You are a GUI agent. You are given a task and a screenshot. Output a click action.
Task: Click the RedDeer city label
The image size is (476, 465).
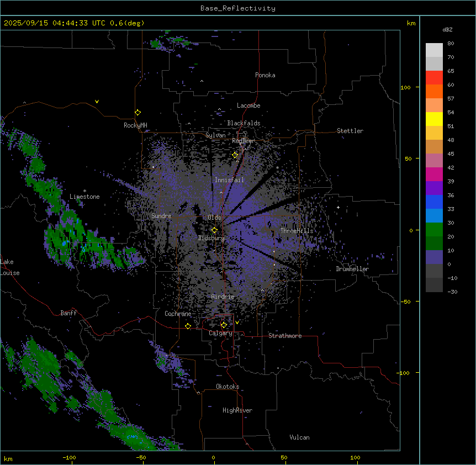[244, 141]
